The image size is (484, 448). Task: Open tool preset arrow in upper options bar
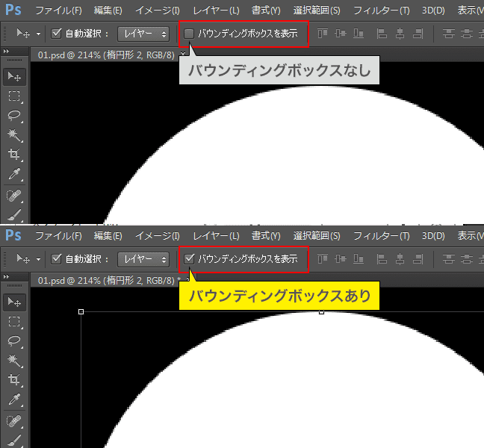tap(38, 34)
